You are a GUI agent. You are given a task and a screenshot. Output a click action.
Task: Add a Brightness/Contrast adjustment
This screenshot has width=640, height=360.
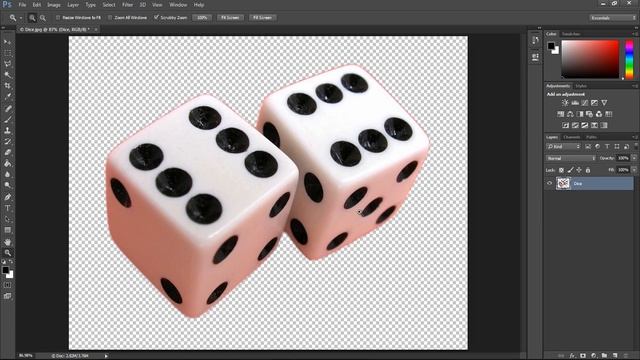pos(565,103)
